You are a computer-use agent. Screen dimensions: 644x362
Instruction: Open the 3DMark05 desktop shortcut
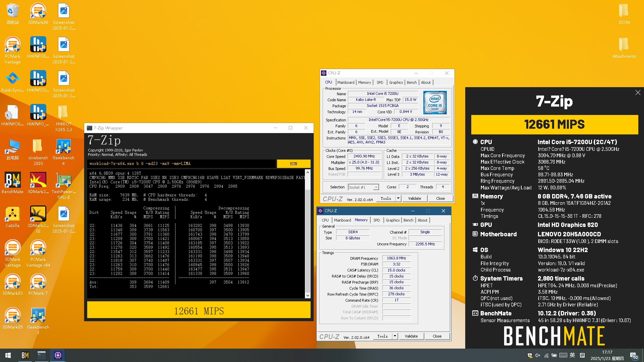pos(12,318)
